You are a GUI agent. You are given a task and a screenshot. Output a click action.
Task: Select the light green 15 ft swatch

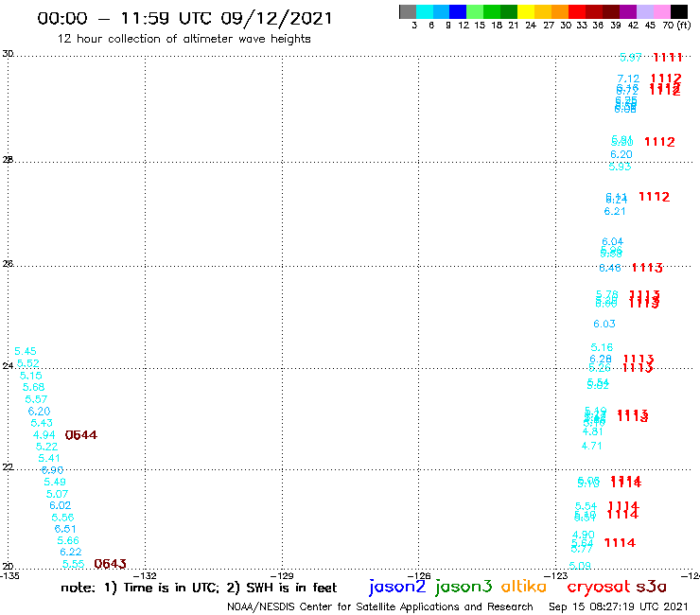coord(475,11)
